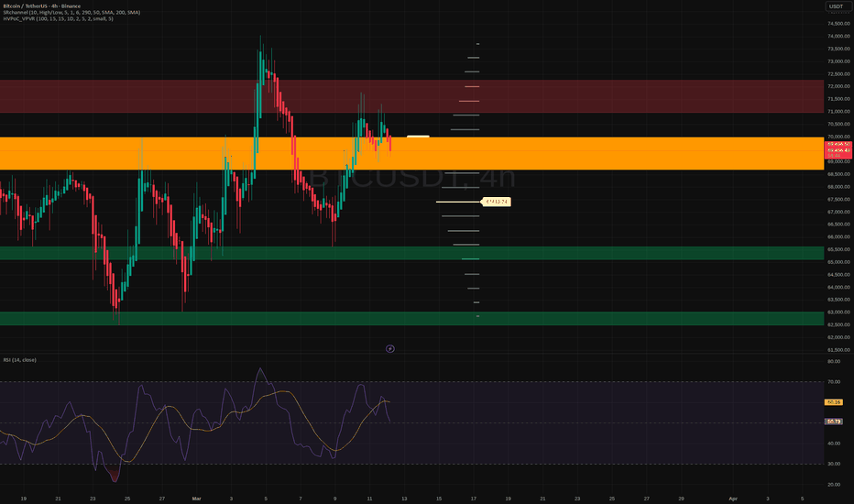This screenshot has height=504, width=854.
Task: Click the Apr label on time axis
Action: click(733, 499)
